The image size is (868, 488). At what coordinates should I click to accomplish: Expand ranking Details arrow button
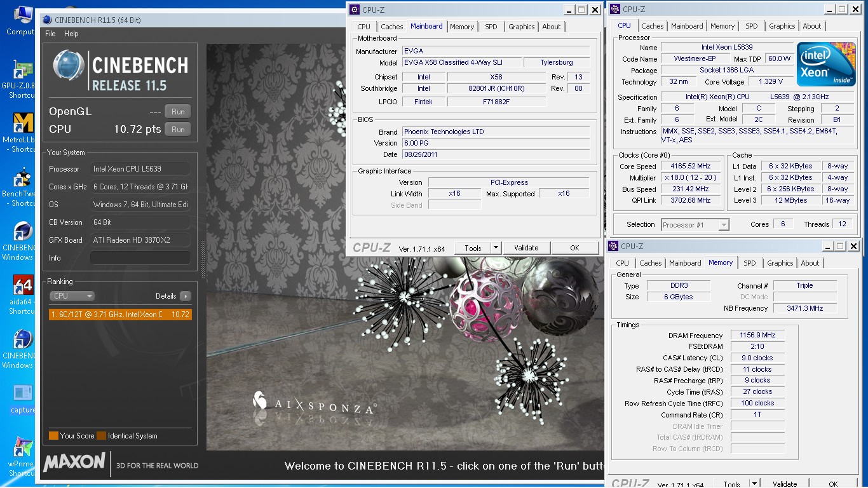click(185, 296)
